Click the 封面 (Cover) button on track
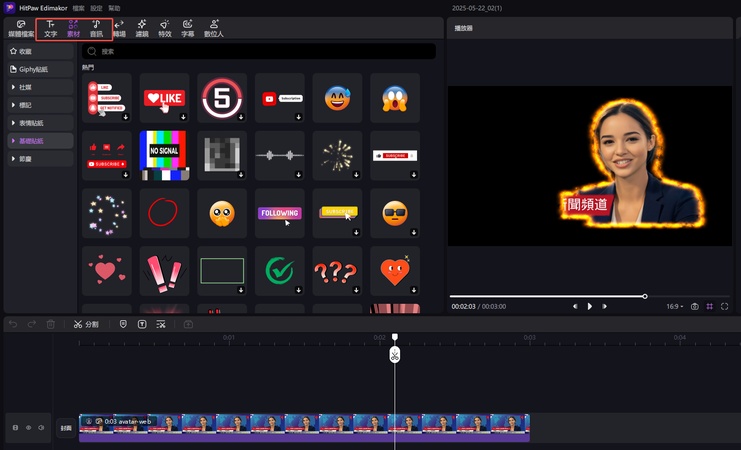741x450 pixels. pyautogui.click(x=66, y=428)
